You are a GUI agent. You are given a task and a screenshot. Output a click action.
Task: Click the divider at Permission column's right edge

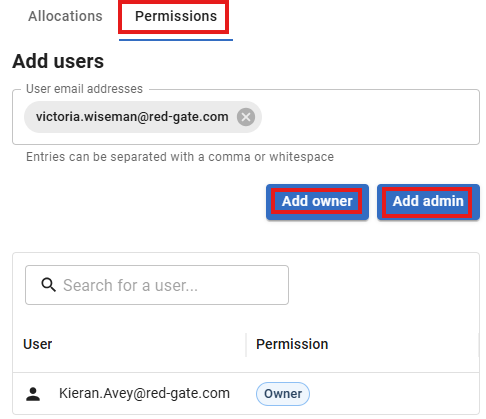[x=478, y=345]
